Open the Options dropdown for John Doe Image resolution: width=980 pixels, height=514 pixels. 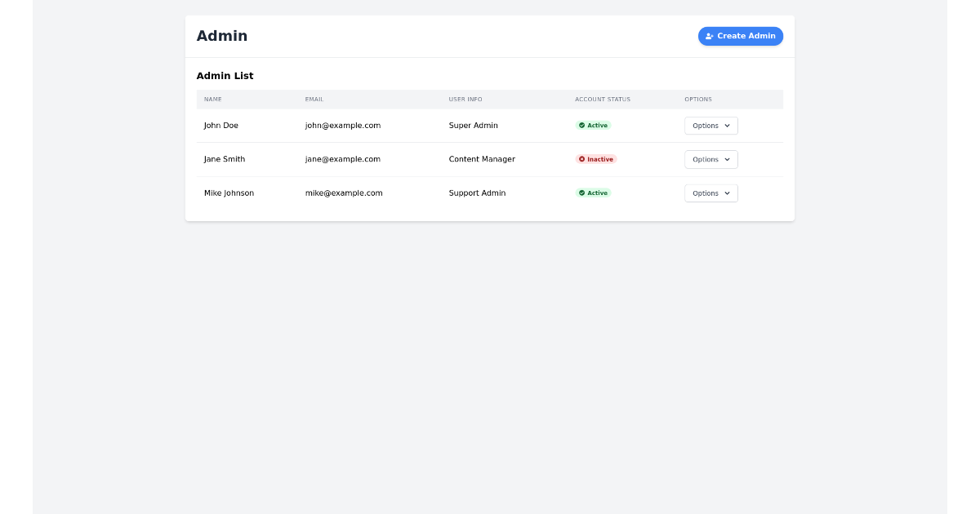(x=710, y=126)
